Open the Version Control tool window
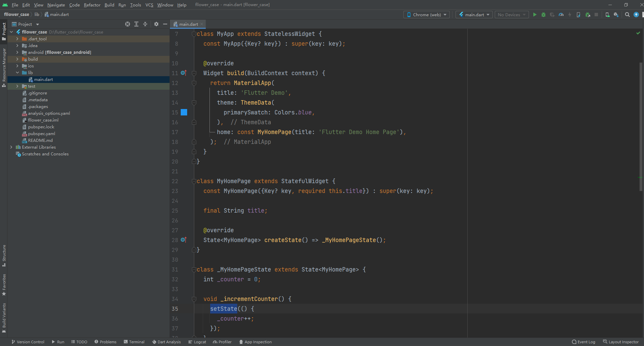 tap(28, 342)
